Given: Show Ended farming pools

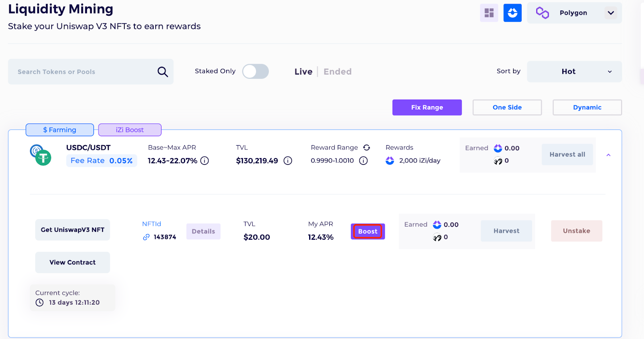Looking at the screenshot, I should point(338,72).
